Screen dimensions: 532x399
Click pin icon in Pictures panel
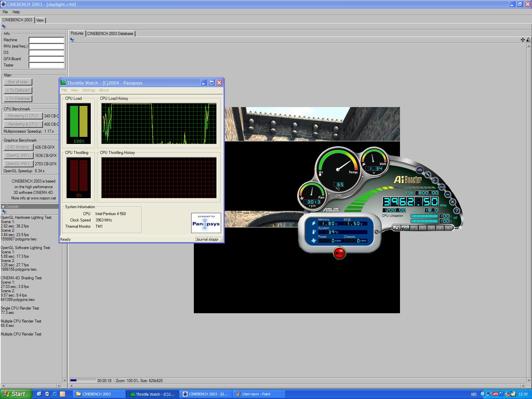(72, 40)
